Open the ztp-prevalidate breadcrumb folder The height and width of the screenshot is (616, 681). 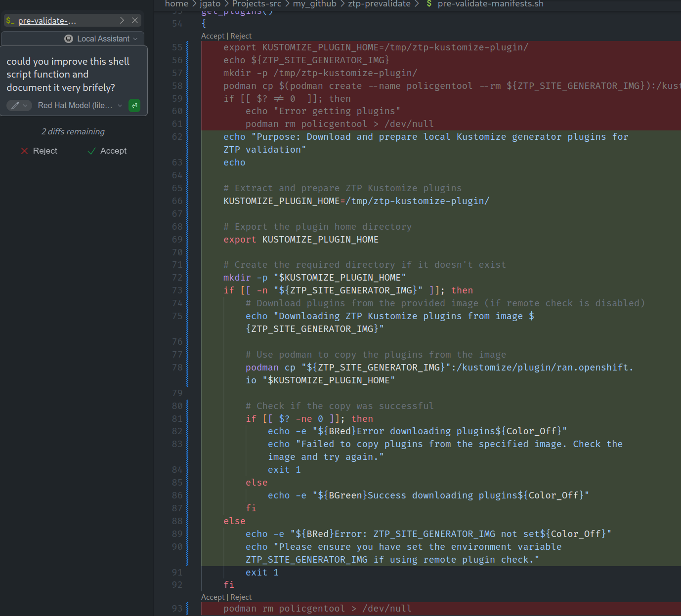coord(379,4)
